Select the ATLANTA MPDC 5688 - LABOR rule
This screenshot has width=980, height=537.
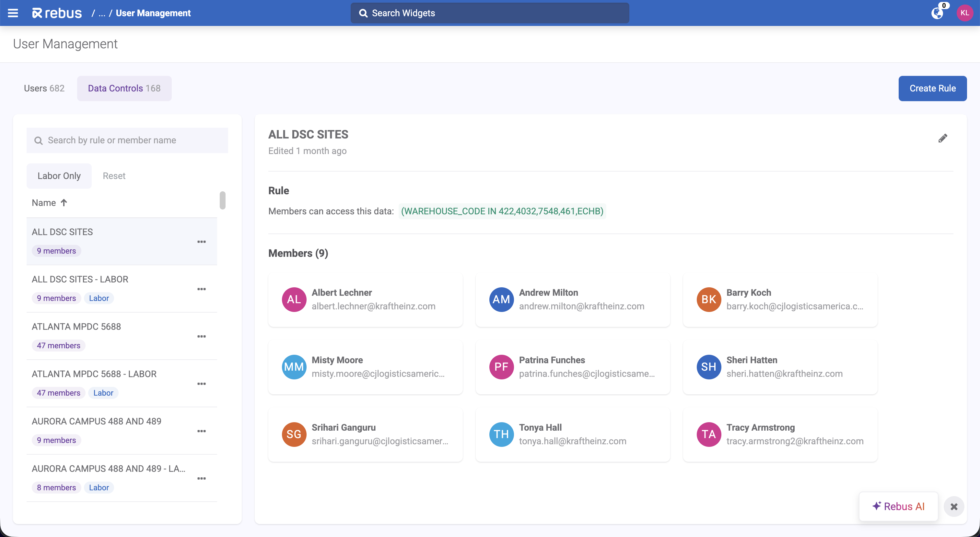point(122,384)
